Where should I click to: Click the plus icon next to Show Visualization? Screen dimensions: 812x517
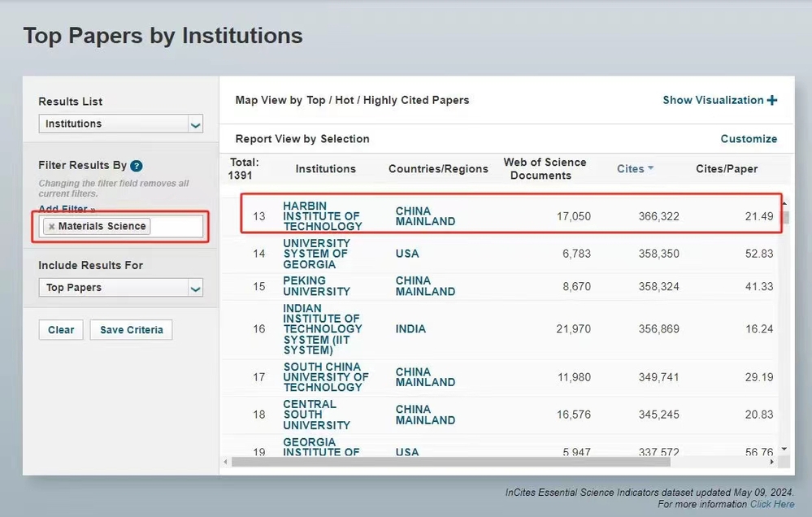[771, 100]
